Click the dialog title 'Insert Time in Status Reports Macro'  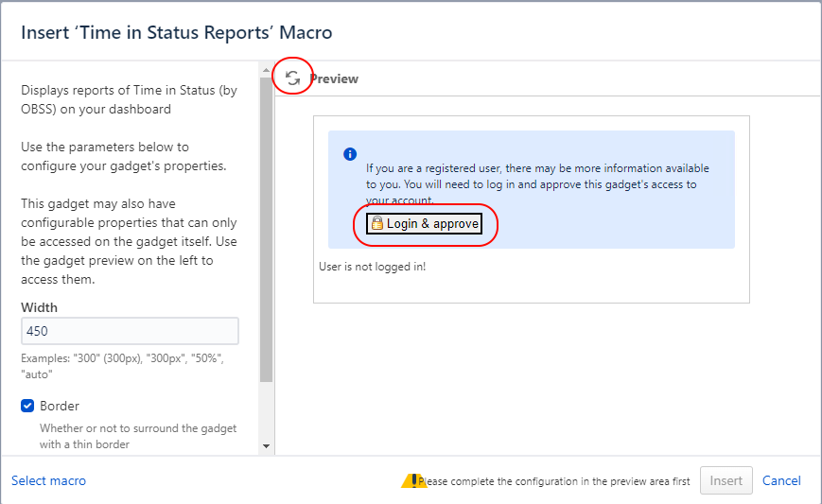tap(177, 32)
